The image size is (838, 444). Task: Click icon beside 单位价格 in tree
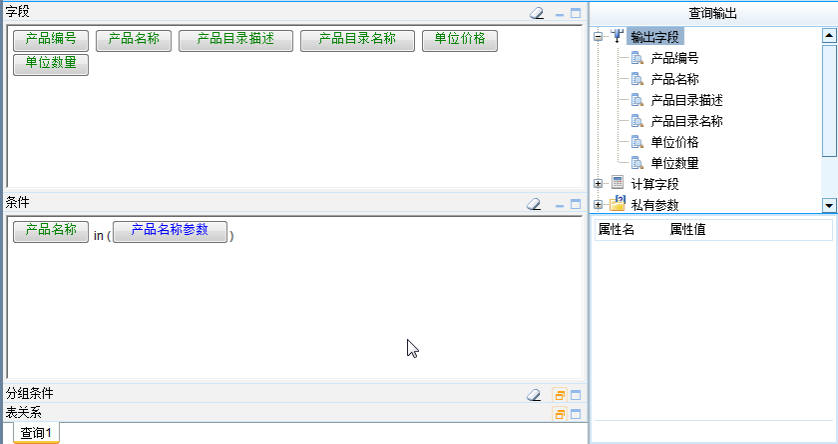pos(637,142)
